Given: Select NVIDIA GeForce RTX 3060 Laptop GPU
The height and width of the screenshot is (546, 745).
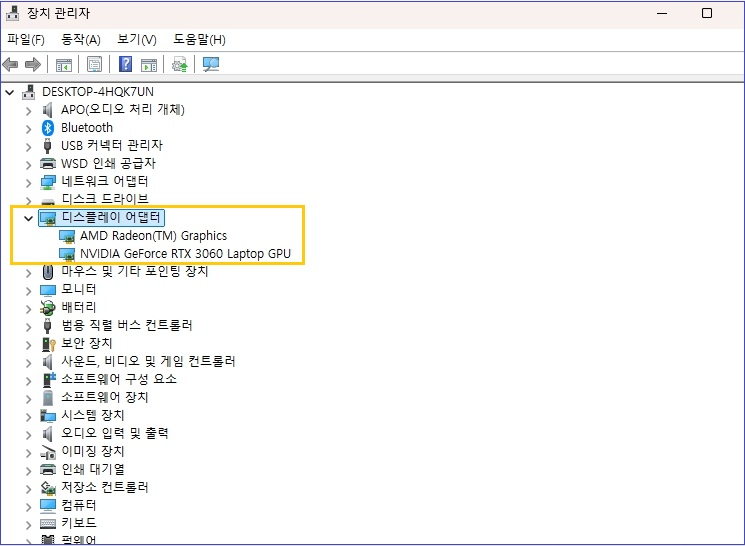Looking at the screenshot, I should (x=185, y=254).
